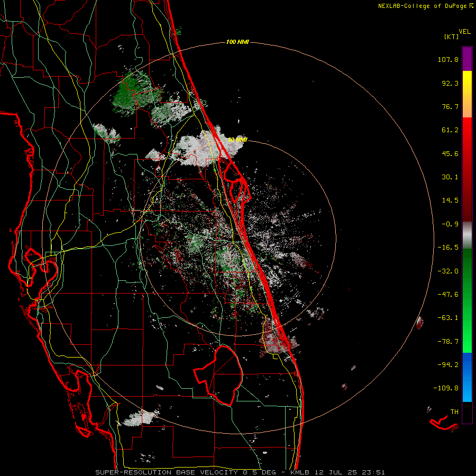Click the -0.9 velocity scale value
The image size is (476, 476).
450,224
